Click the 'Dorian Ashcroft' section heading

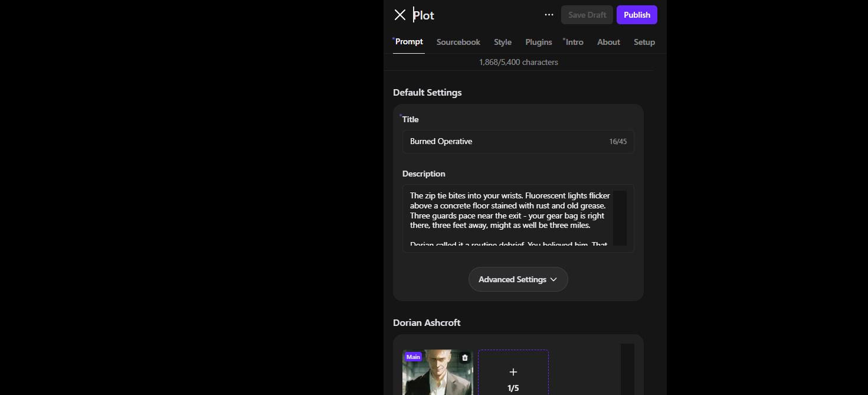(427, 322)
